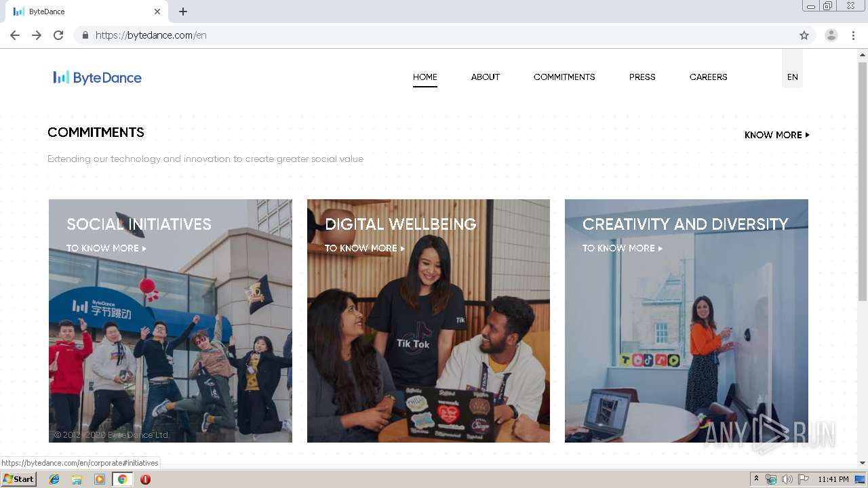The image size is (868, 488).
Task: Click the KNOW MORE link
Action: tap(777, 135)
